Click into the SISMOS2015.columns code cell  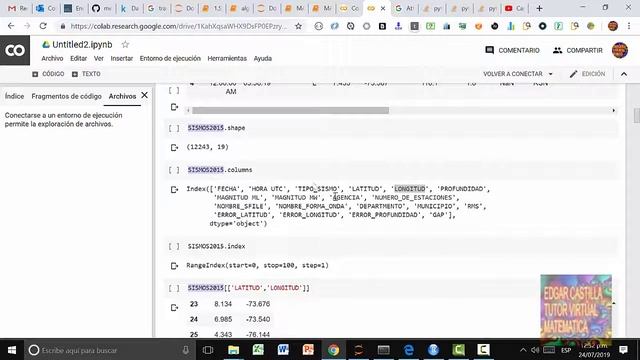[402, 170]
